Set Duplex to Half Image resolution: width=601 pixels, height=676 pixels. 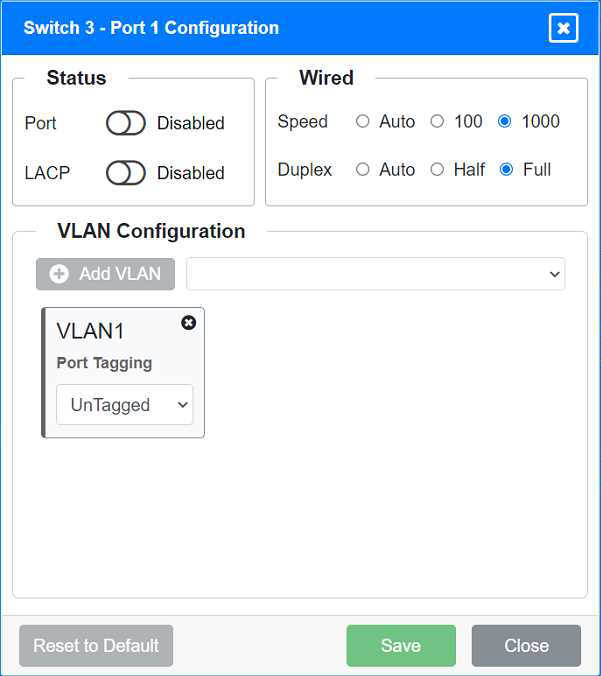(x=437, y=170)
